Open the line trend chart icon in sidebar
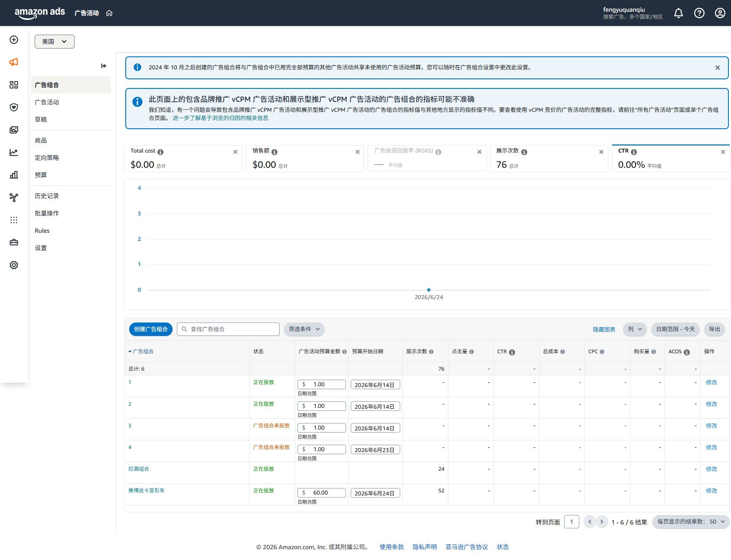This screenshot has height=560, width=731. point(14,152)
